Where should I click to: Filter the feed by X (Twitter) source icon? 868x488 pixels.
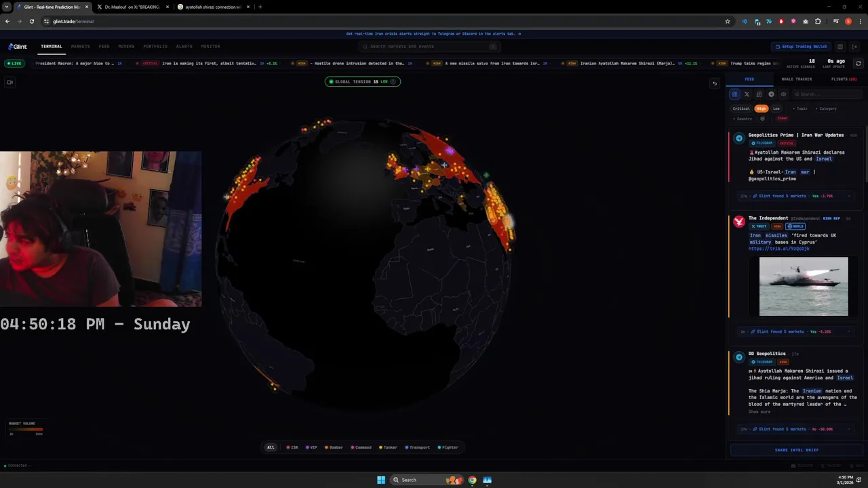click(x=747, y=94)
